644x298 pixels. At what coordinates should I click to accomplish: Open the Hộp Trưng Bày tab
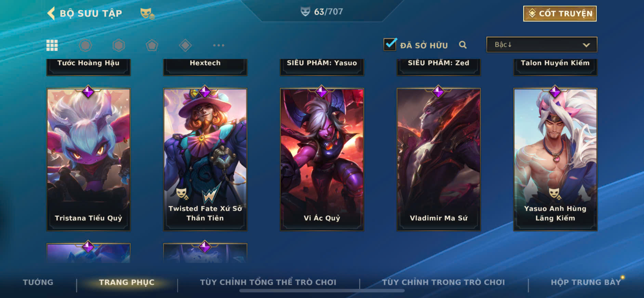tap(586, 282)
